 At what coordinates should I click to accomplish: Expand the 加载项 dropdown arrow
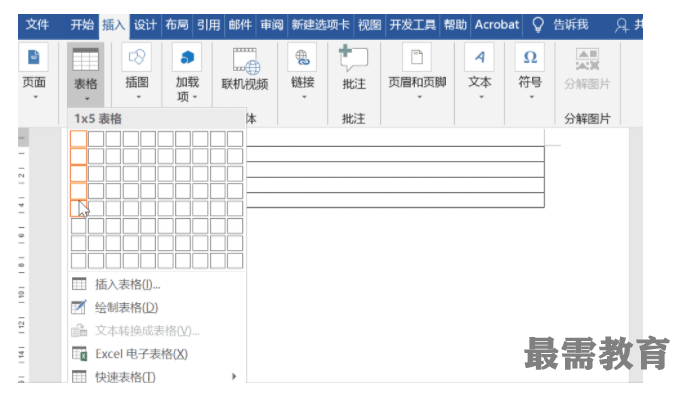pyautogui.click(x=195, y=97)
